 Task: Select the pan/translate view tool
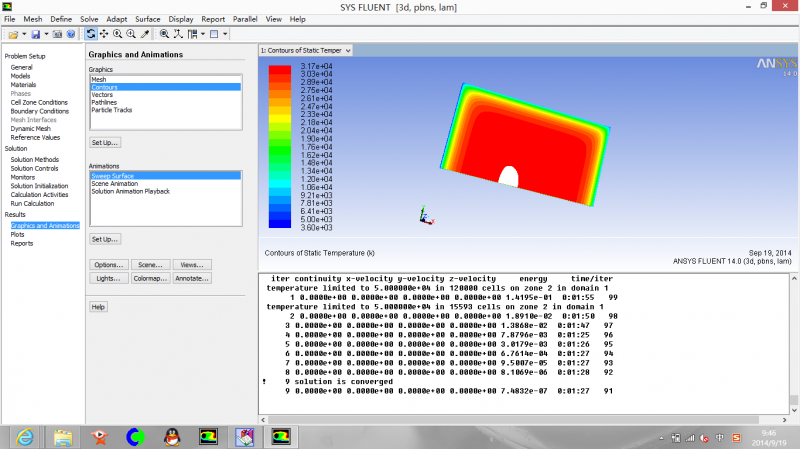click(104, 34)
